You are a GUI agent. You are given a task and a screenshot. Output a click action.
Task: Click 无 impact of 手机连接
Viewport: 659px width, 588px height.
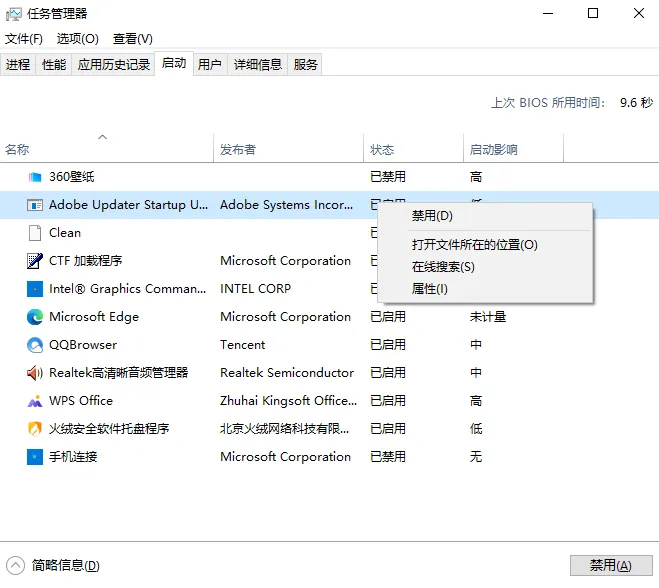[476, 457]
